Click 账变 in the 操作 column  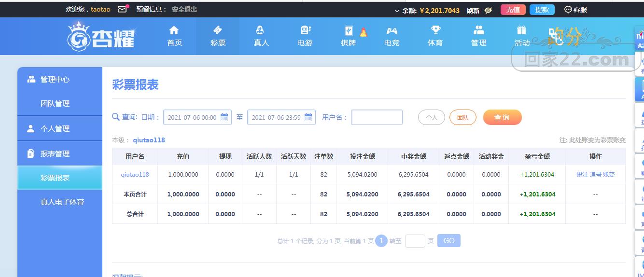click(x=609, y=175)
